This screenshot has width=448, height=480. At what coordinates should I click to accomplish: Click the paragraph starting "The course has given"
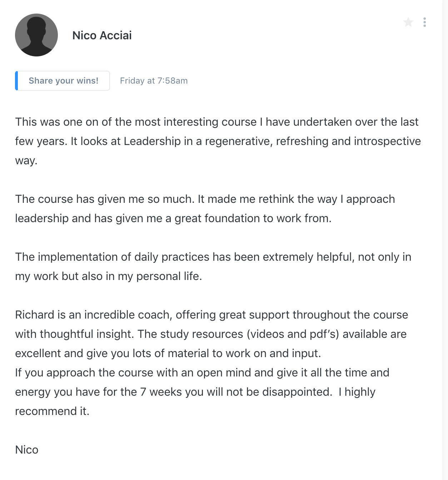coord(205,199)
